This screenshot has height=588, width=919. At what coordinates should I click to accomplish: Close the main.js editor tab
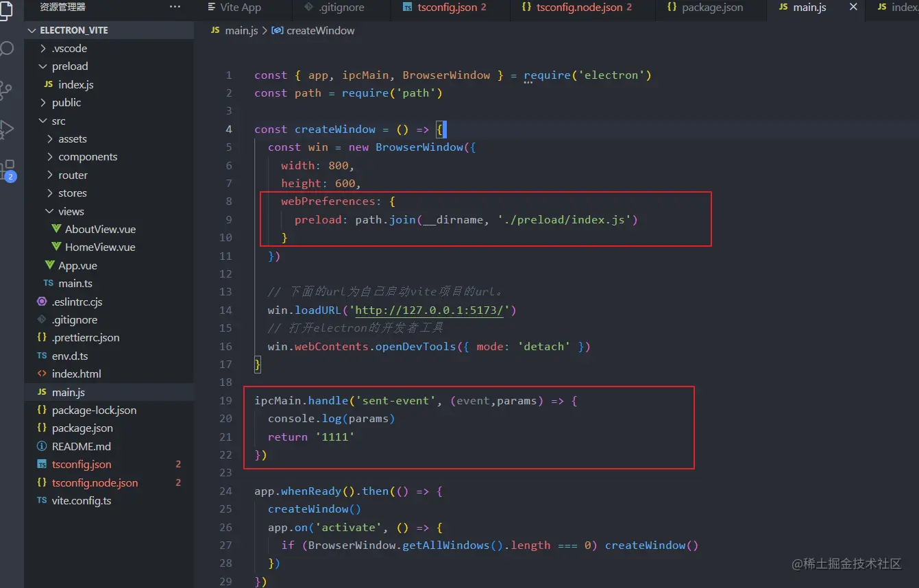tap(853, 7)
